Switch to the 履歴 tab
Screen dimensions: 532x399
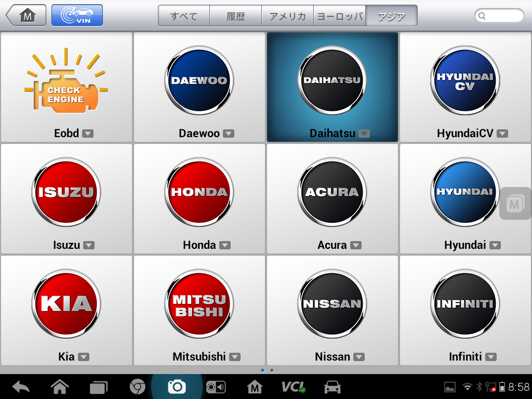(x=236, y=16)
